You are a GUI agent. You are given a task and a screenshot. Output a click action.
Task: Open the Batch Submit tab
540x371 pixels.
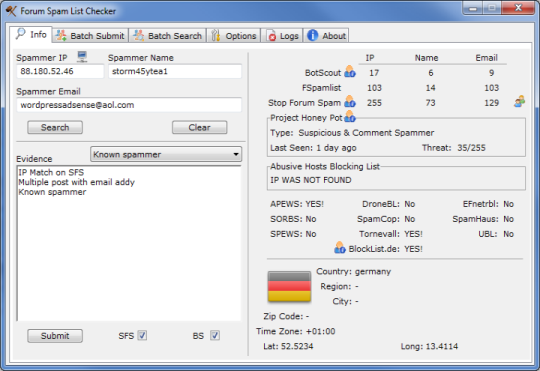point(90,36)
